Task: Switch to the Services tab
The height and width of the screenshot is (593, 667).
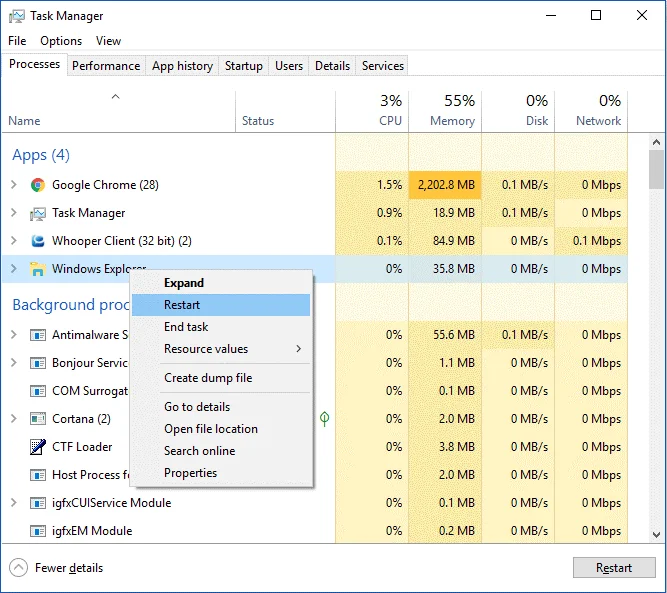Action: coord(382,66)
